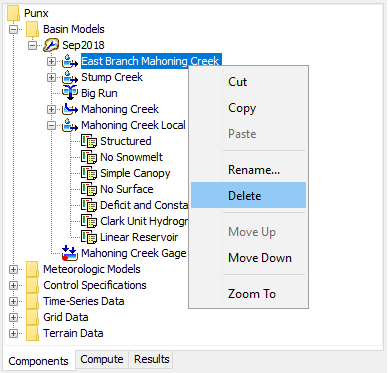Click the Clark Unit Hydrograph method icon
The width and height of the screenshot is (388, 373).
pos(89,221)
